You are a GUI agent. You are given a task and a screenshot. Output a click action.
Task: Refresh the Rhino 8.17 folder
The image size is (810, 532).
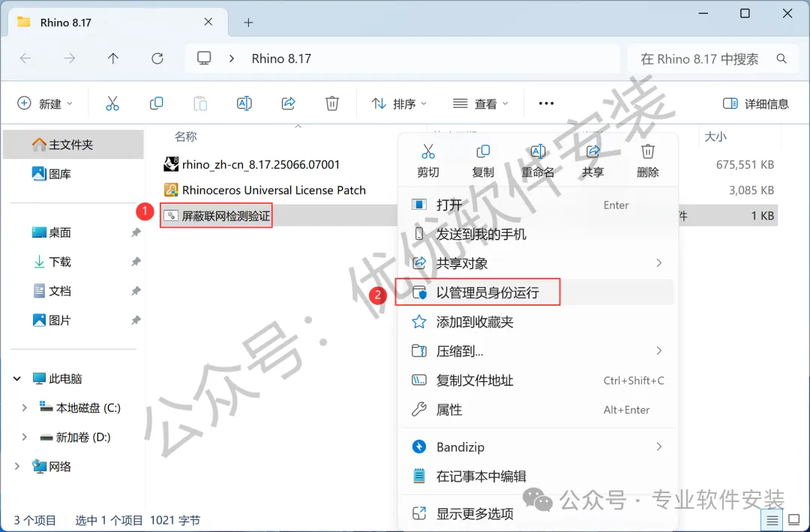pyautogui.click(x=157, y=59)
